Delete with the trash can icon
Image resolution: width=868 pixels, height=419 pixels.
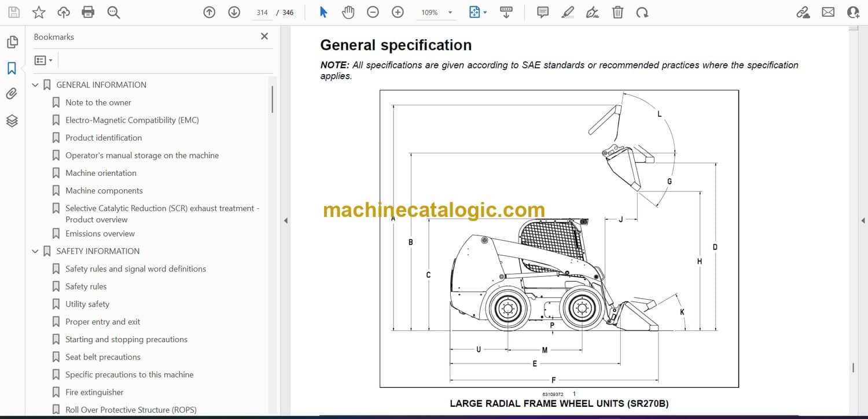[x=617, y=12]
